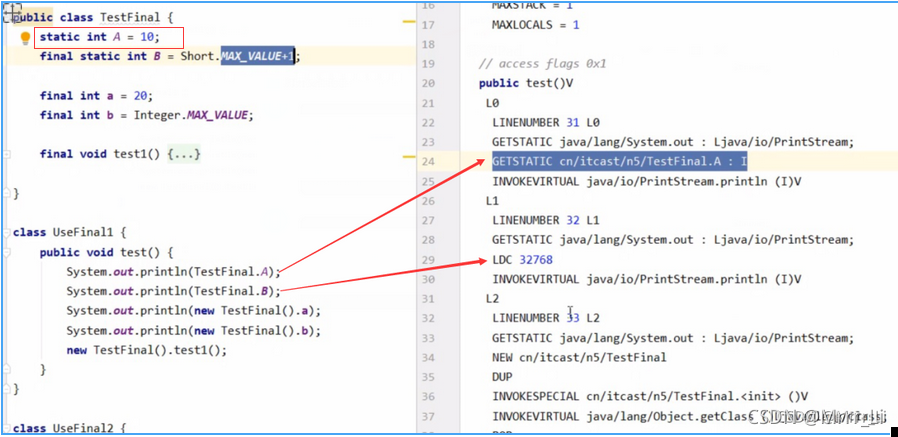Click gutter line number 20
The image size is (898, 437).
[x=428, y=84]
